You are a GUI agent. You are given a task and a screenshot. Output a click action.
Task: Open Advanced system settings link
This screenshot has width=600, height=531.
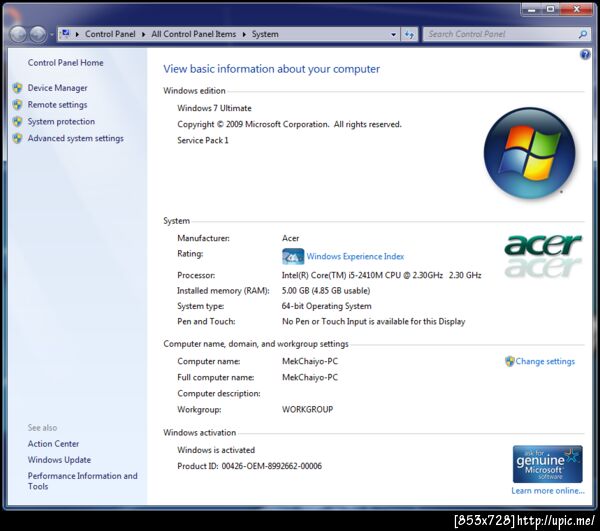pyautogui.click(x=75, y=138)
